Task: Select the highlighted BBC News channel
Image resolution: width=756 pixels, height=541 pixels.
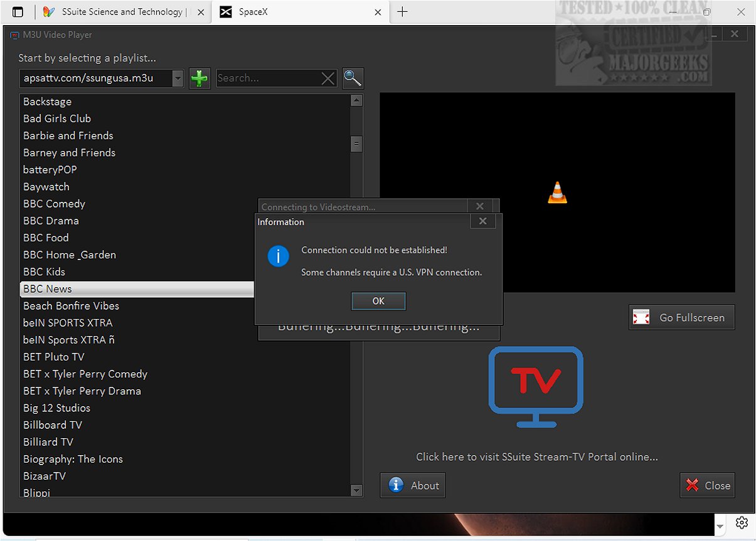Action: pos(138,289)
